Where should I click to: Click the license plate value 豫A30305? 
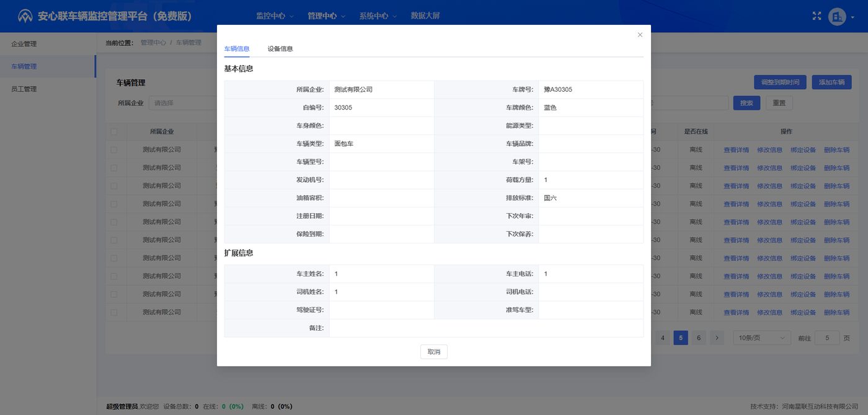[x=558, y=90]
